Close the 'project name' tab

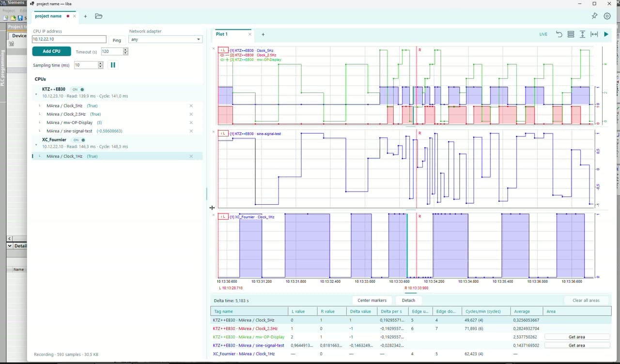click(74, 16)
